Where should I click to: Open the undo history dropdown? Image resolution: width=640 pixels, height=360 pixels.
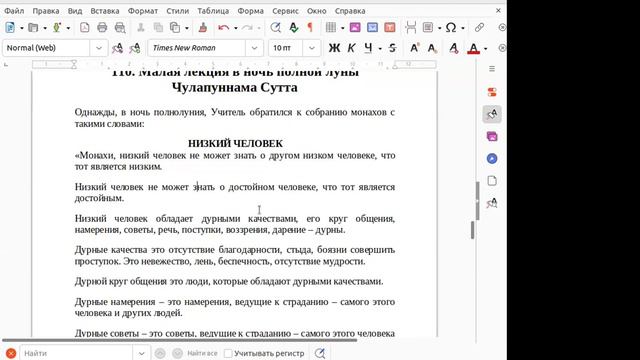tap(236, 28)
